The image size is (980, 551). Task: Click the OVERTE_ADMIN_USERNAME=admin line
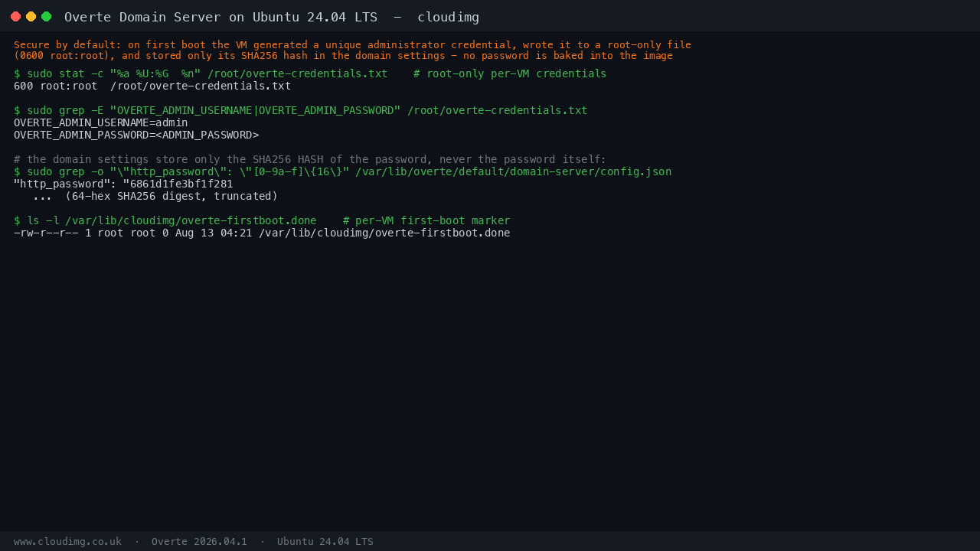click(x=100, y=122)
